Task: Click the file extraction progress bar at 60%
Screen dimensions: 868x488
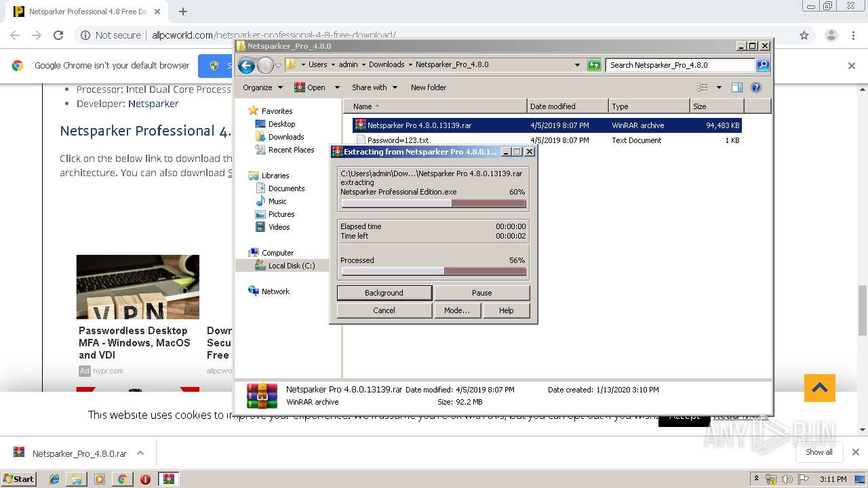Action: click(433, 203)
